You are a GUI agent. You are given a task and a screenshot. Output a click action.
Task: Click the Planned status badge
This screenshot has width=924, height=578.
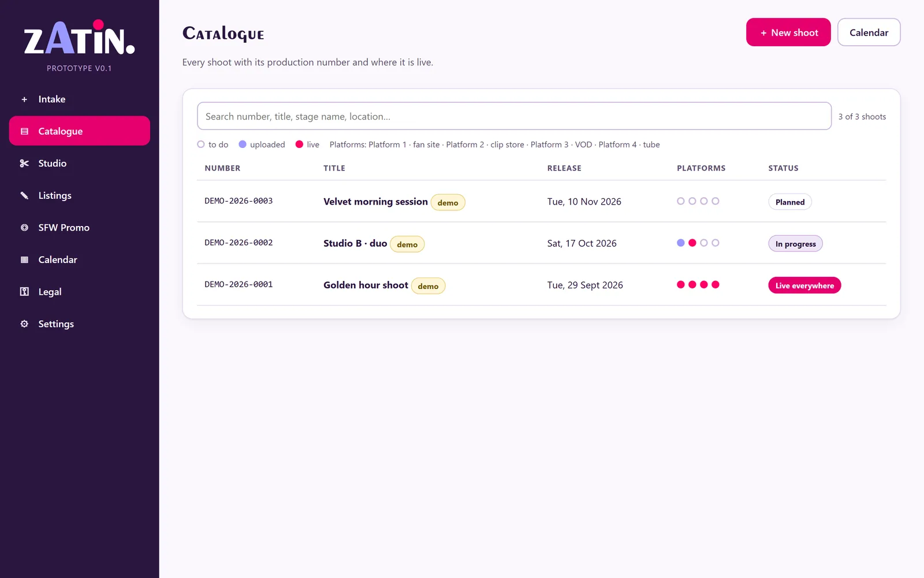click(790, 202)
